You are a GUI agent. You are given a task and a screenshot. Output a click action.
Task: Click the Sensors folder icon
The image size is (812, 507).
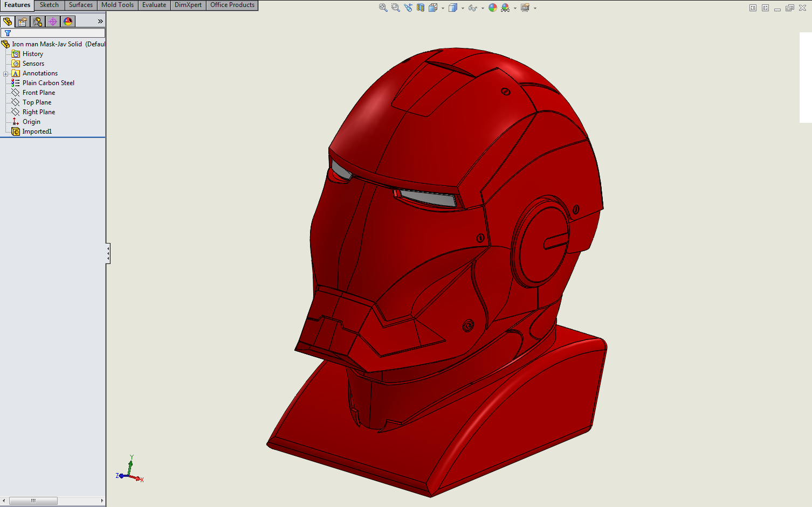point(16,64)
